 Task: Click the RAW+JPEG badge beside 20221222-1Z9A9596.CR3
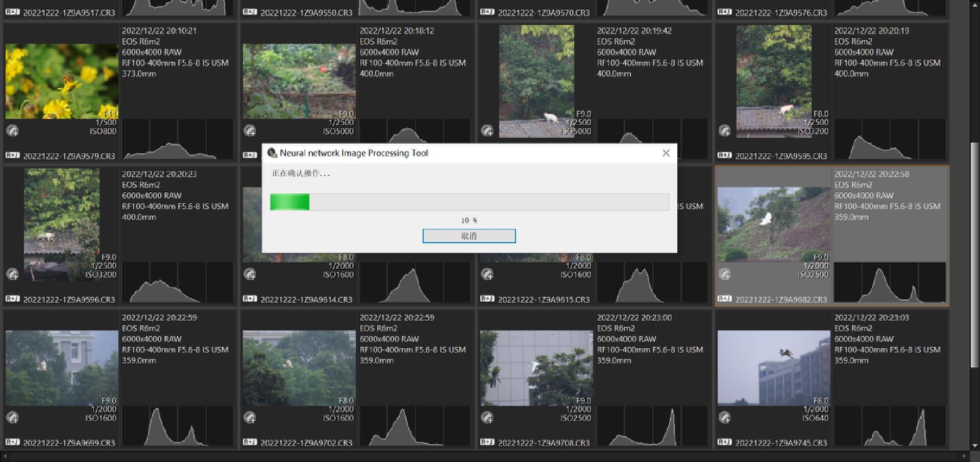[x=12, y=299]
